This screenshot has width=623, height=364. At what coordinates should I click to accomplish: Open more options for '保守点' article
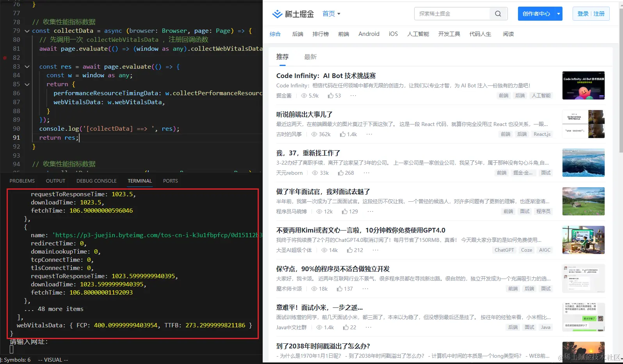pos(365,289)
